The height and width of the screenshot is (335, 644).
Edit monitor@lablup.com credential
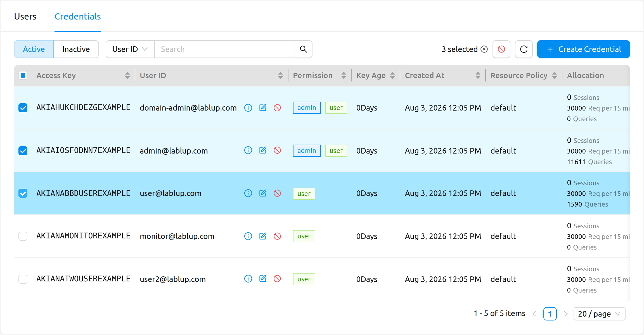[x=263, y=236]
